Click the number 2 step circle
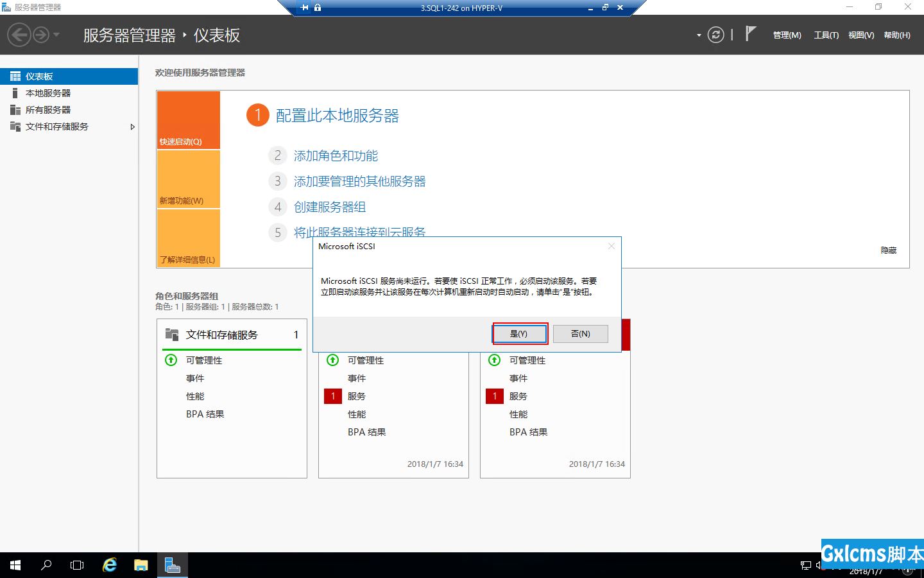This screenshot has width=924, height=578. coord(278,155)
